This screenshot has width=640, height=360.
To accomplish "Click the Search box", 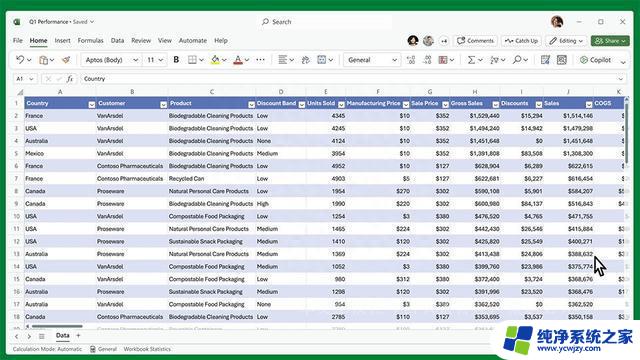I will (324, 22).
